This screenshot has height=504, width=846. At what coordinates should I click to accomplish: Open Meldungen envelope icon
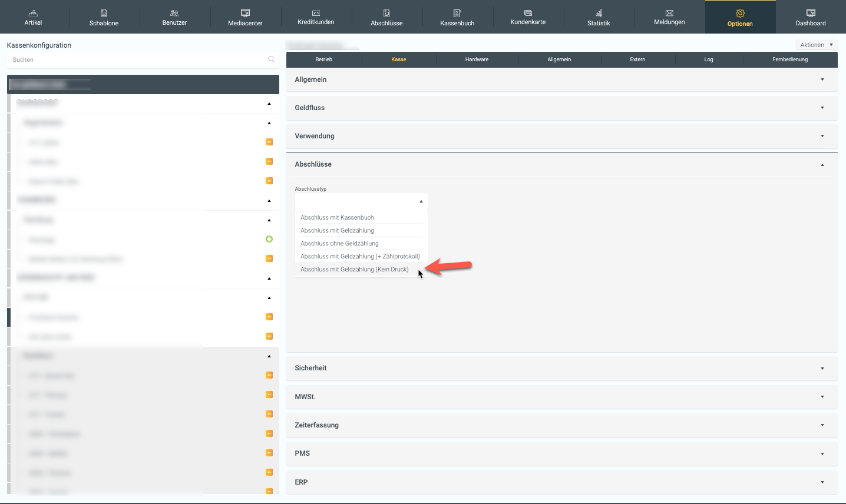pos(669,13)
